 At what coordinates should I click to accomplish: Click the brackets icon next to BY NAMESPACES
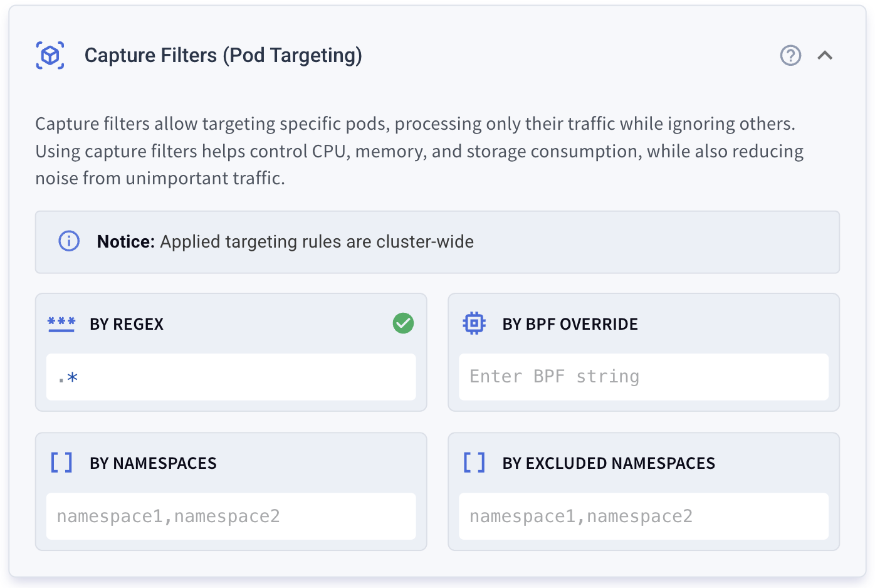[x=61, y=463]
